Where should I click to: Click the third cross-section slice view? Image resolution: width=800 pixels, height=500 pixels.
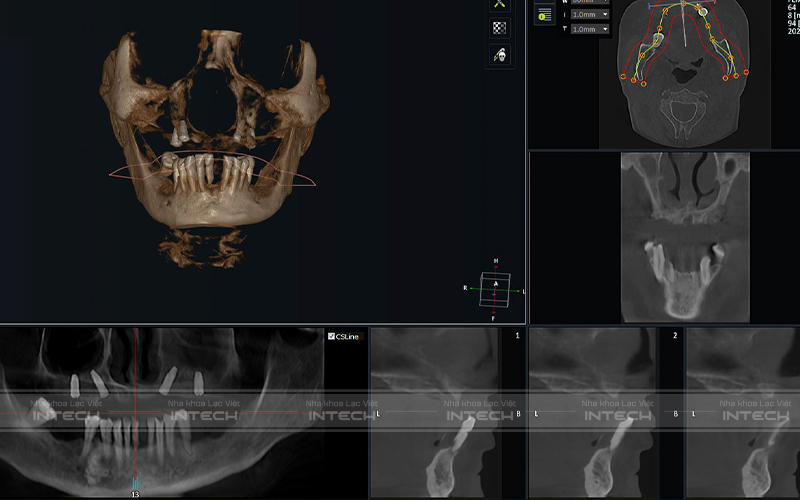745,415
